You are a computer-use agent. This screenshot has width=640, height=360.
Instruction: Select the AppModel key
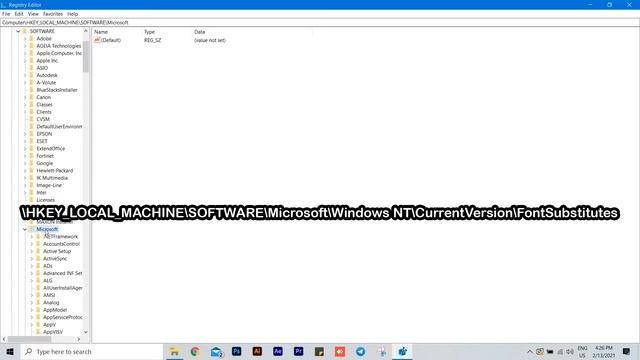(x=55, y=310)
